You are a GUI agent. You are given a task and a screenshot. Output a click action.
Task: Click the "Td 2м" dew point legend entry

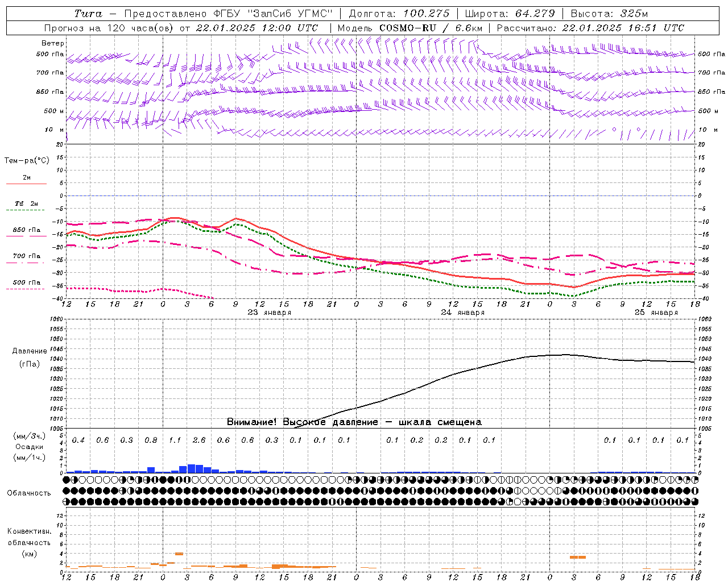(x=27, y=203)
